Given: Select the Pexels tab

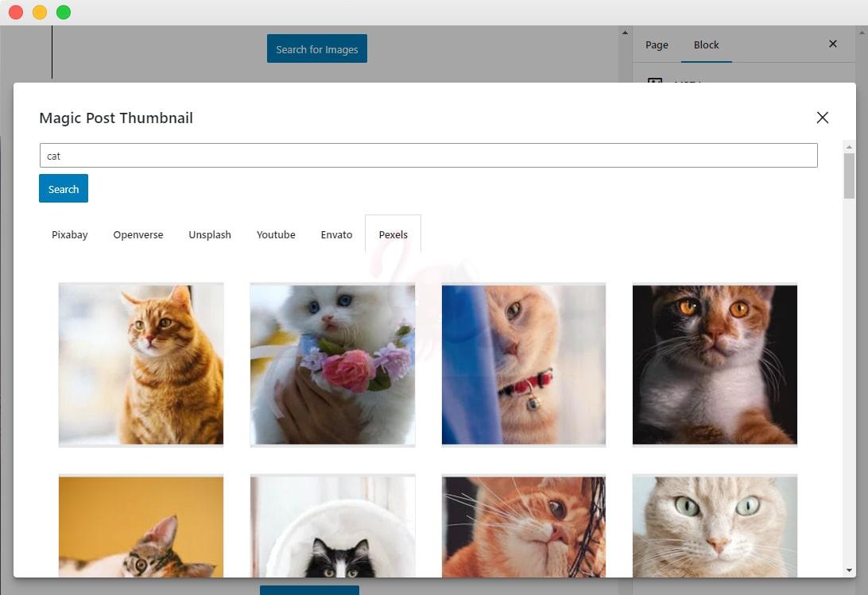Looking at the screenshot, I should point(393,234).
